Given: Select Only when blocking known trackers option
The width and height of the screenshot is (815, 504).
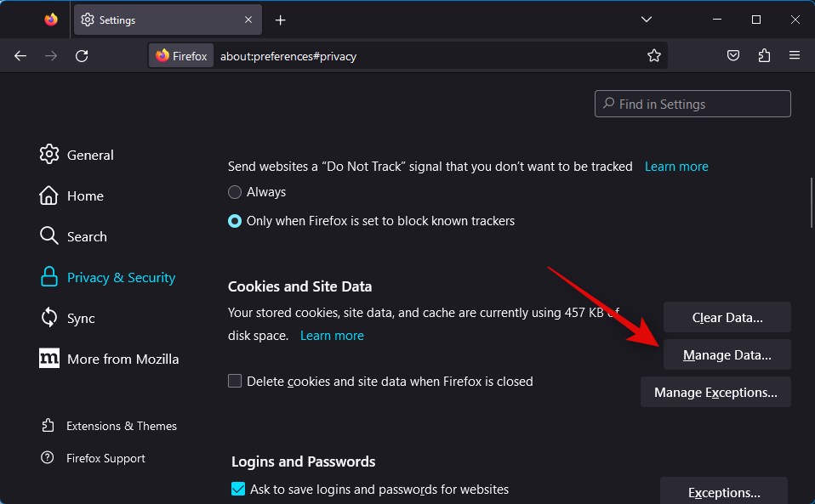Looking at the screenshot, I should click(x=236, y=221).
